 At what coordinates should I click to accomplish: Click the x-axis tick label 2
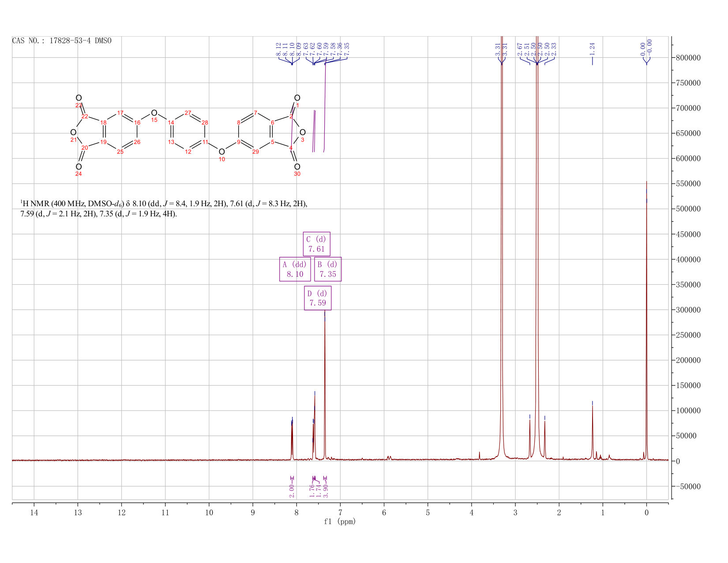[559, 512]
